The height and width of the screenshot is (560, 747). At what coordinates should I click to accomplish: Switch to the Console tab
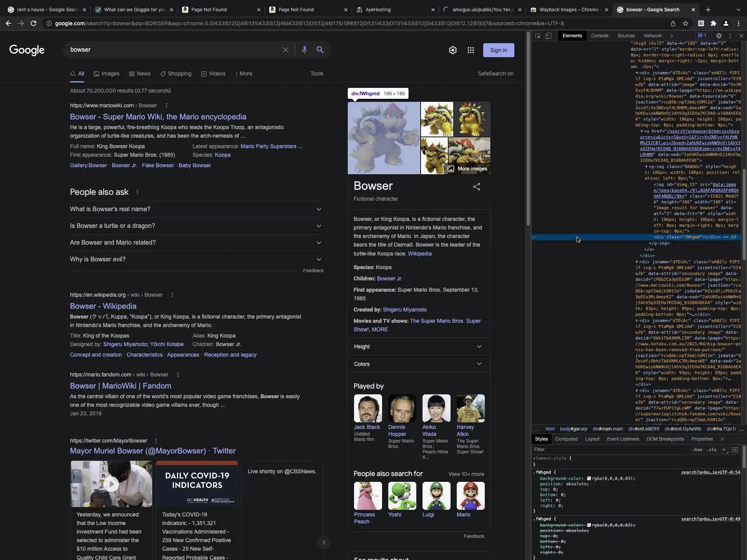(x=599, y=36)
